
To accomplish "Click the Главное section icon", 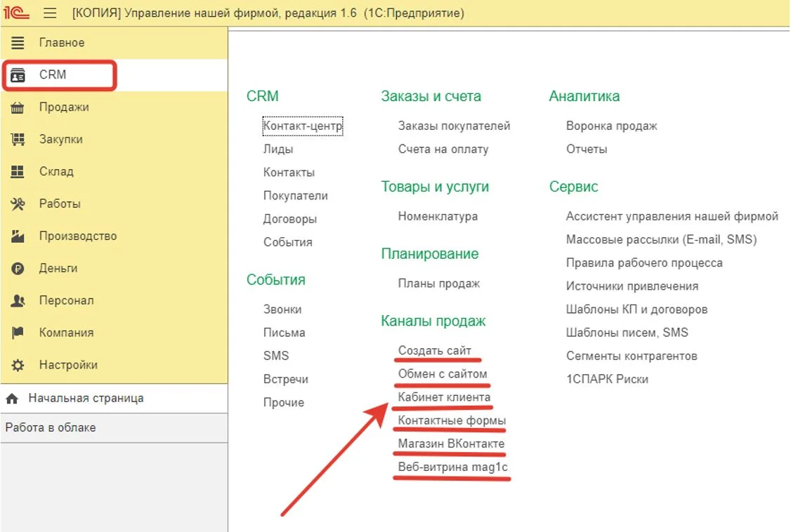I will (x=18, y=43).
